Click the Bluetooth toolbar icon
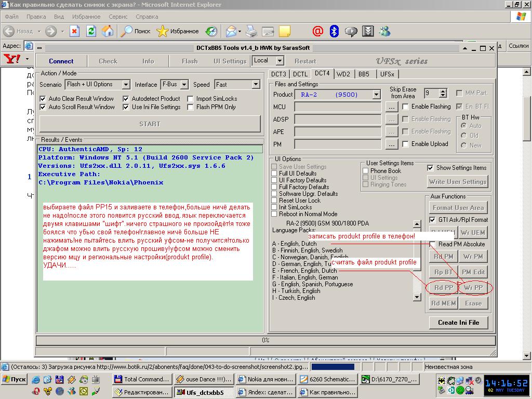The width and height of the screenshot is (532, 399). [334, 31]
